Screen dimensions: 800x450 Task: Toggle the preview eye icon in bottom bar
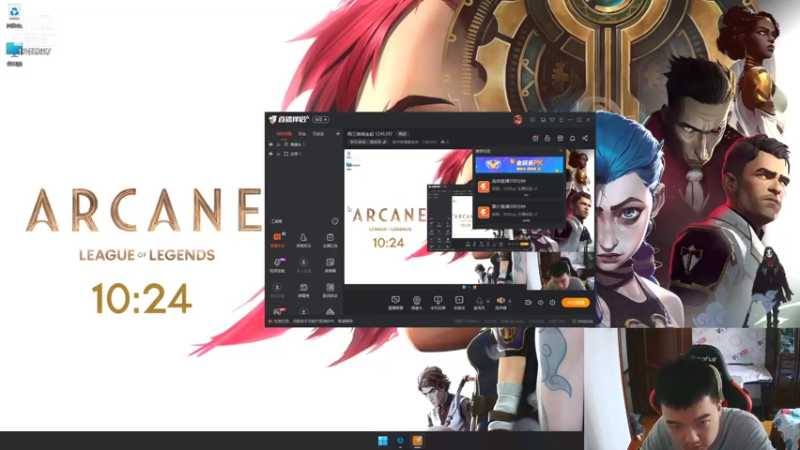[540, 303]
